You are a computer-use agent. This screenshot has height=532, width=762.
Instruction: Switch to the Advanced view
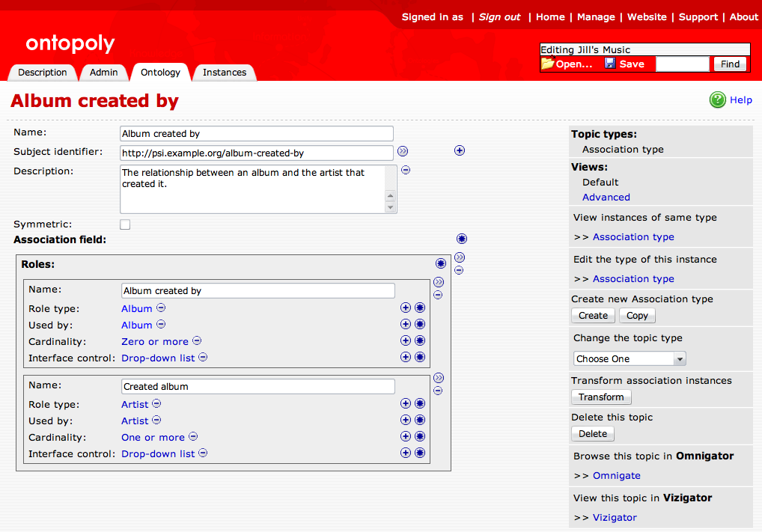606,197
